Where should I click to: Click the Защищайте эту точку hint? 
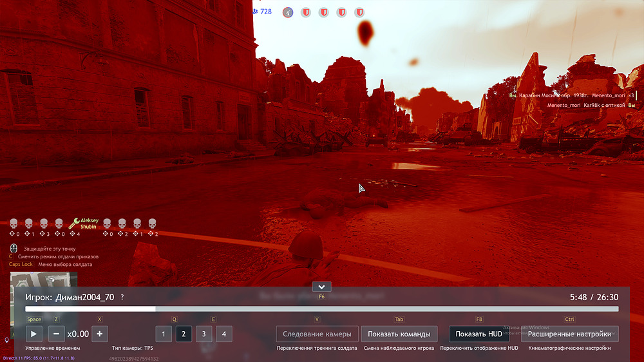click(x=50, y=249)
